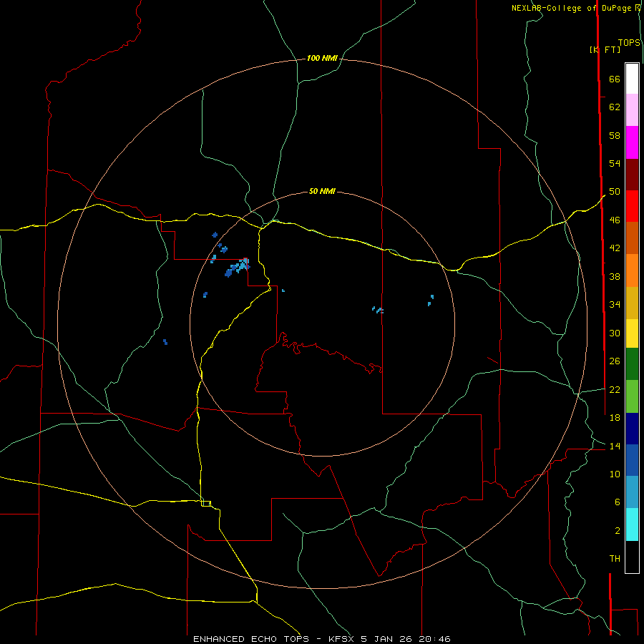Click the 'K FT' units label

point(605,49)
